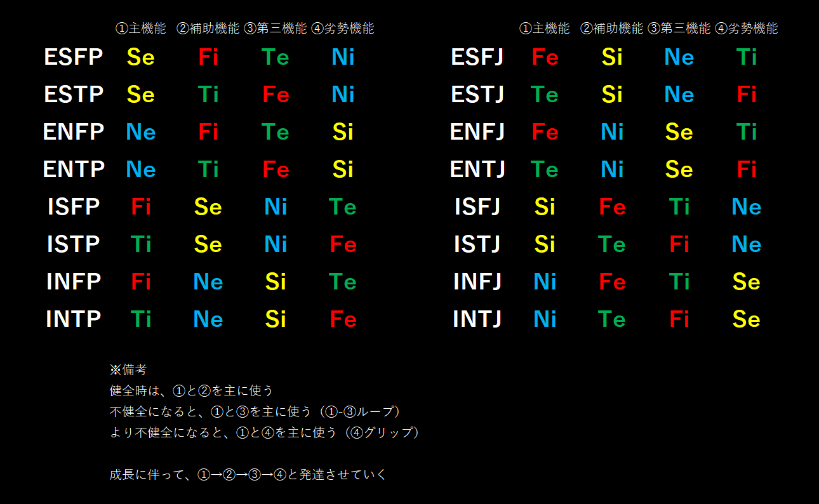The image size is (819, 504).
Task: Select the green Ti function for INTP
Action: [x=141, y=319]
